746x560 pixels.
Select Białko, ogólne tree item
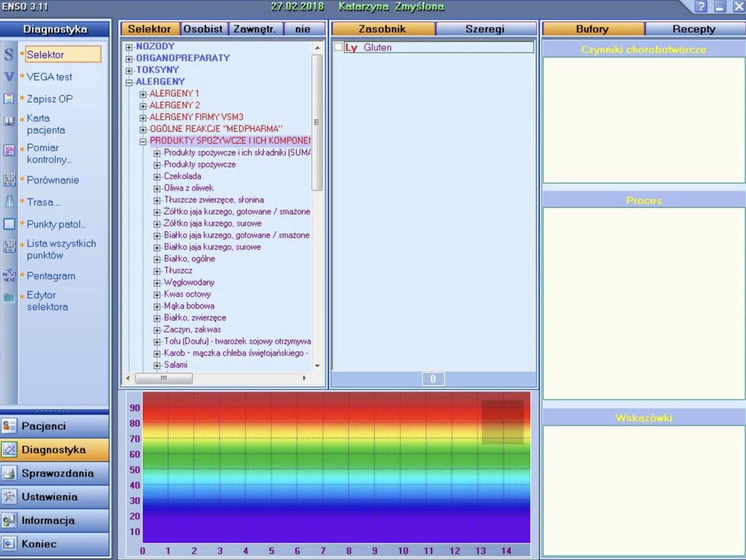coord(190,259)
